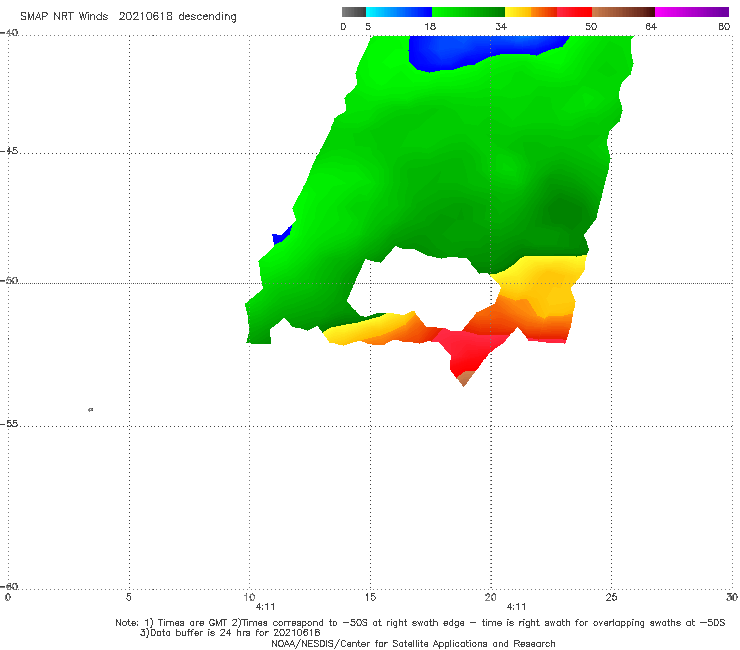
Task: Click the note line starting 'Note: 1) Times are GMT'
Action: click(x=420, y=623)
